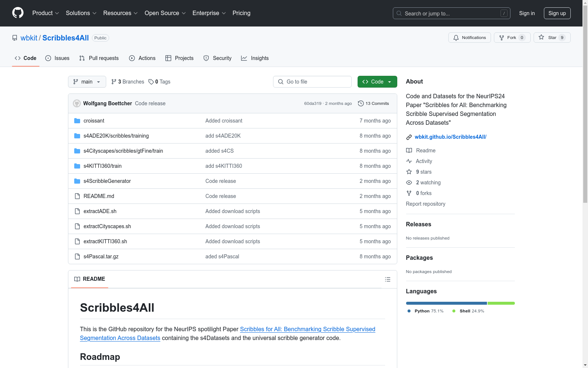Expand the Resources menu
The width and height of the screenshot is (588, 368).
[121, 13]
